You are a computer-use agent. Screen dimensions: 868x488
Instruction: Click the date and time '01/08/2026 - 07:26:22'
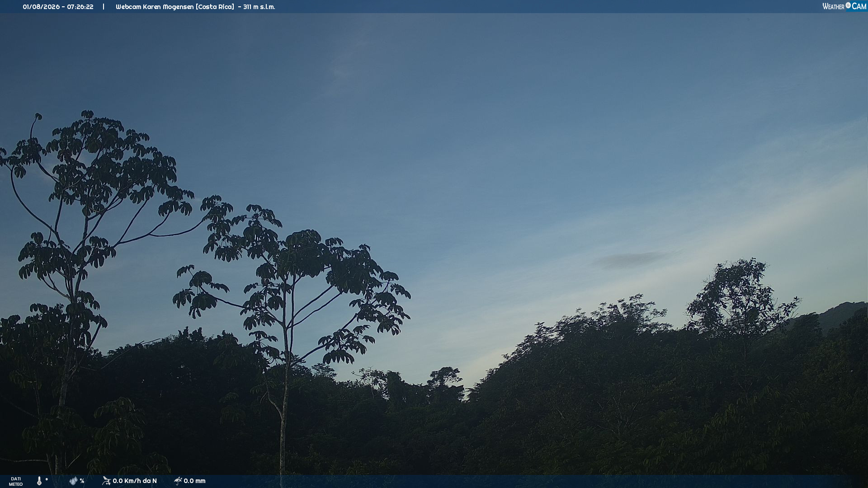[58, 7]
